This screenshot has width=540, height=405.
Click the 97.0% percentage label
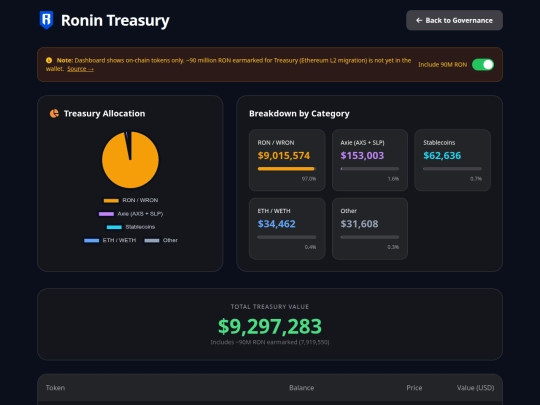[309, 179]
